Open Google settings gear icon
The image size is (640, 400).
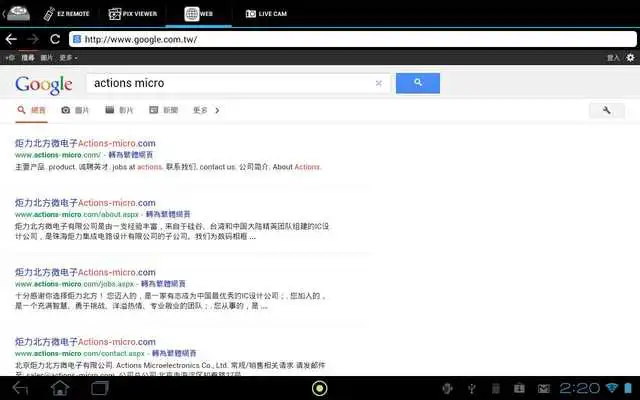631,58
